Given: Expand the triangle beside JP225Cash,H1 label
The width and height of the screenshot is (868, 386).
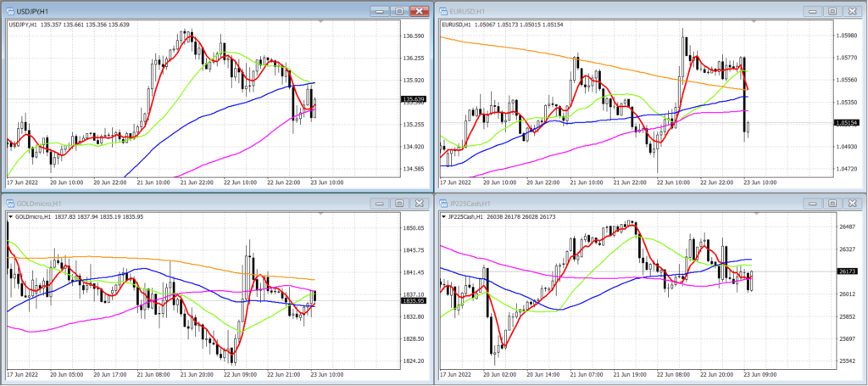Looking at the screenshot, I should (x=444, y=216).
